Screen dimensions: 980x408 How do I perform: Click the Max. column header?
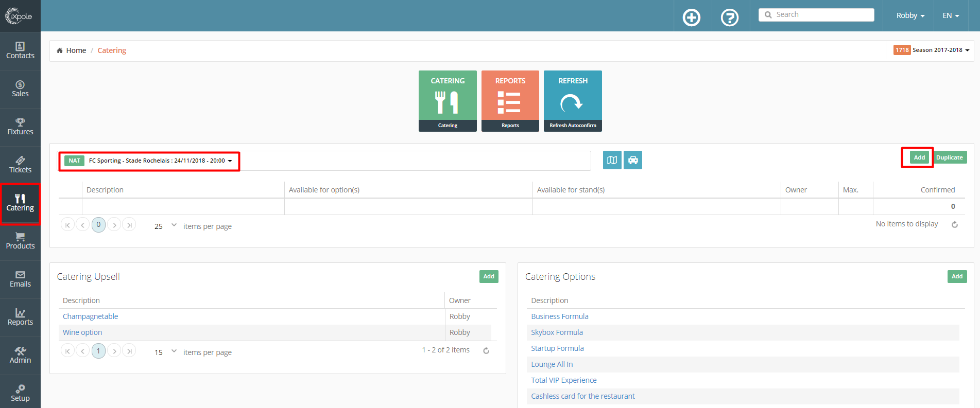pos(851,190)
